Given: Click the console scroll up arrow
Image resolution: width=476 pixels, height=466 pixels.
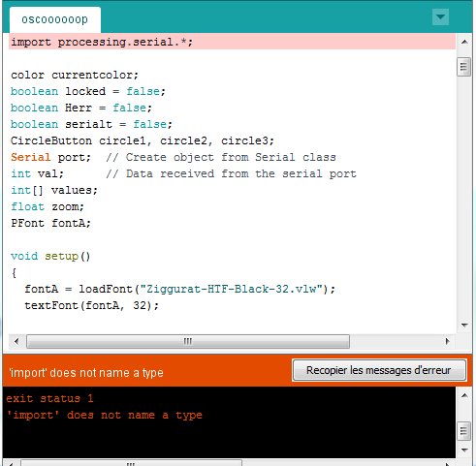Looking at the screenshot, I should tap(464, 395).
